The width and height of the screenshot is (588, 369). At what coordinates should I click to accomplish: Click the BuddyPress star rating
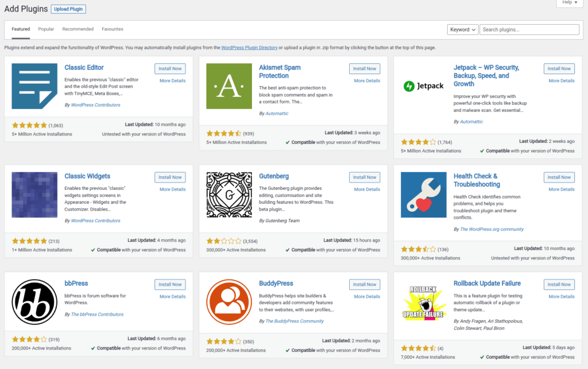(224, 341)
